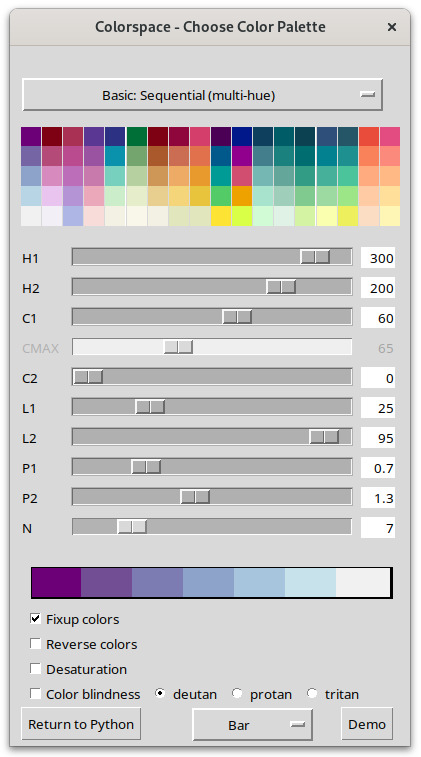Viewport: 421px width, 757px height.
Task: Click the H2 slider handle
Action: (281, 287)
